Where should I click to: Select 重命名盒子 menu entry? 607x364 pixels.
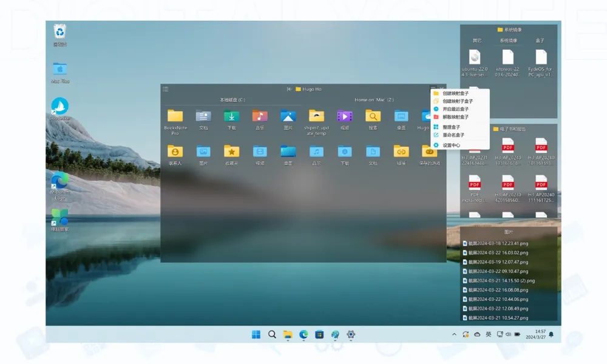(x=453, y=135)
